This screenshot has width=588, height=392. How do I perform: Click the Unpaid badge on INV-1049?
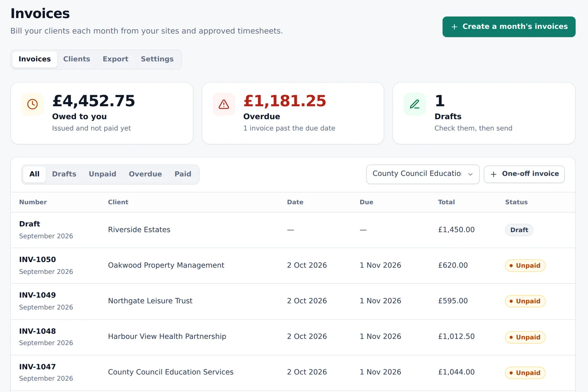(x=525, y=301)
